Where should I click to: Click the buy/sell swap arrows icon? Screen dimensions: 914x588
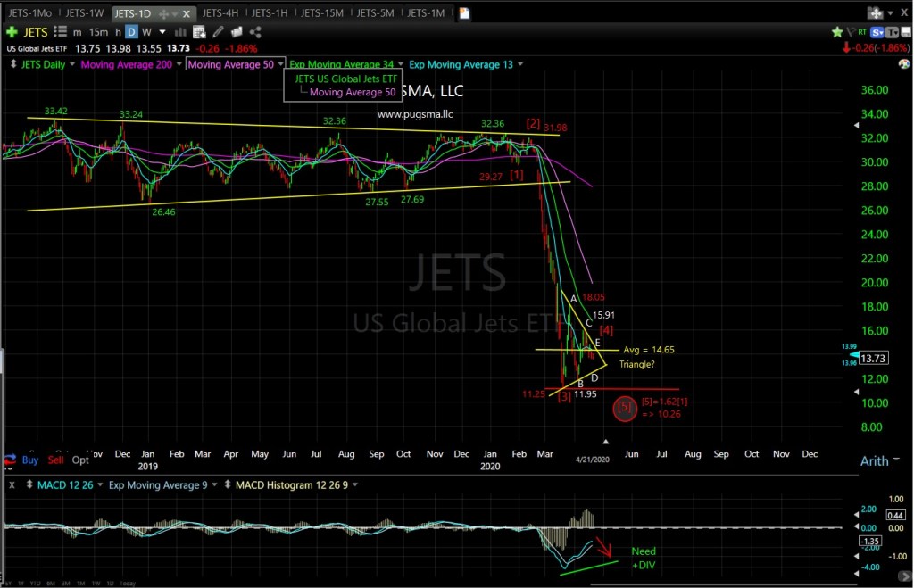click(10, 460)
